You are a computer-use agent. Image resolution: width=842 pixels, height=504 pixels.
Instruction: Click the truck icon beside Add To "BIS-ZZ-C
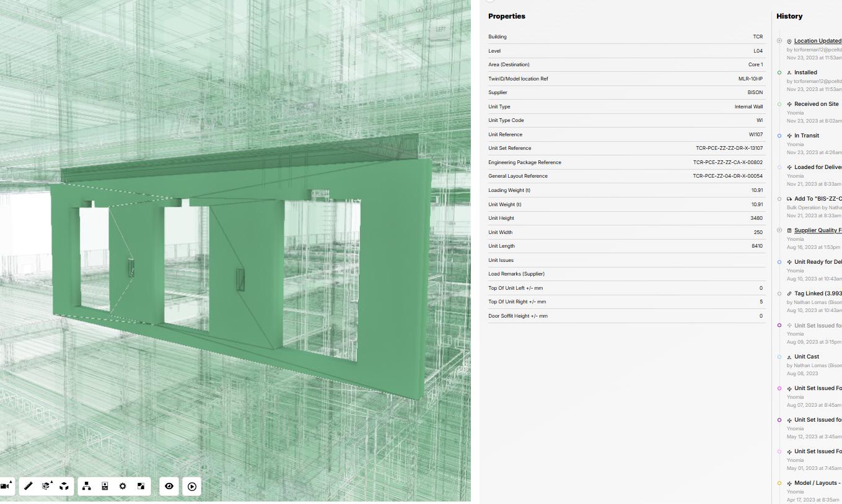click(789, 199)
